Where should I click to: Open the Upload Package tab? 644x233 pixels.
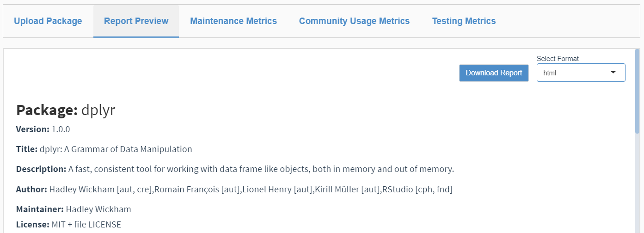coord(48,21)
